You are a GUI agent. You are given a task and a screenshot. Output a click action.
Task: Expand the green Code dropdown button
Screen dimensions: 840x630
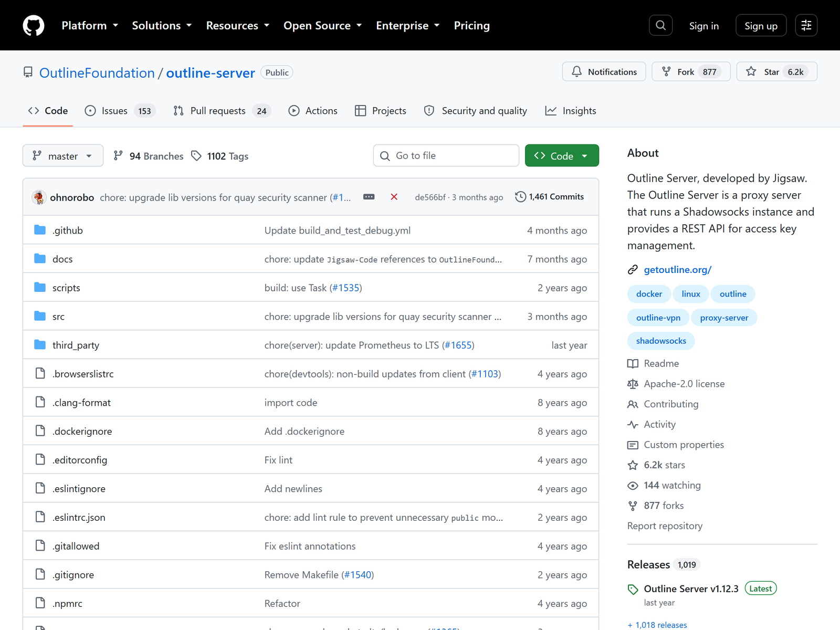tap(562, 156)
